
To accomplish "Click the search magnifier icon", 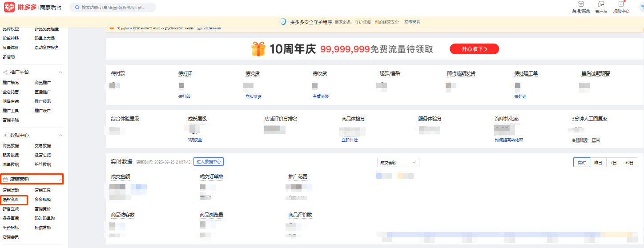I will 76,8.
